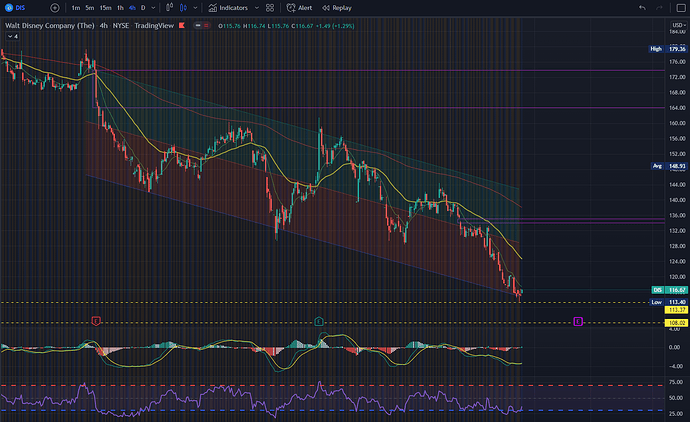The image size is (690, 422).
Task: Open the USD currency selector
Action: pyautogui.click(x=679, y=25)
